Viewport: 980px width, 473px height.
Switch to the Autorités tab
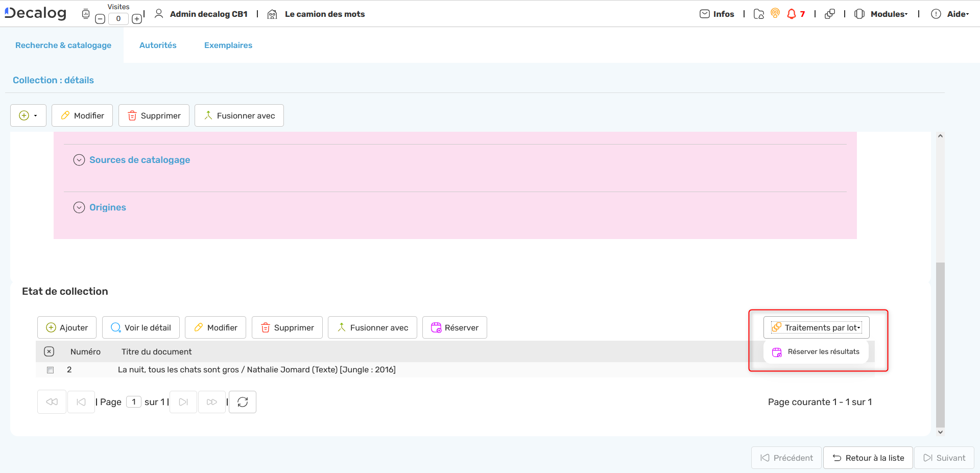[158, 45]
